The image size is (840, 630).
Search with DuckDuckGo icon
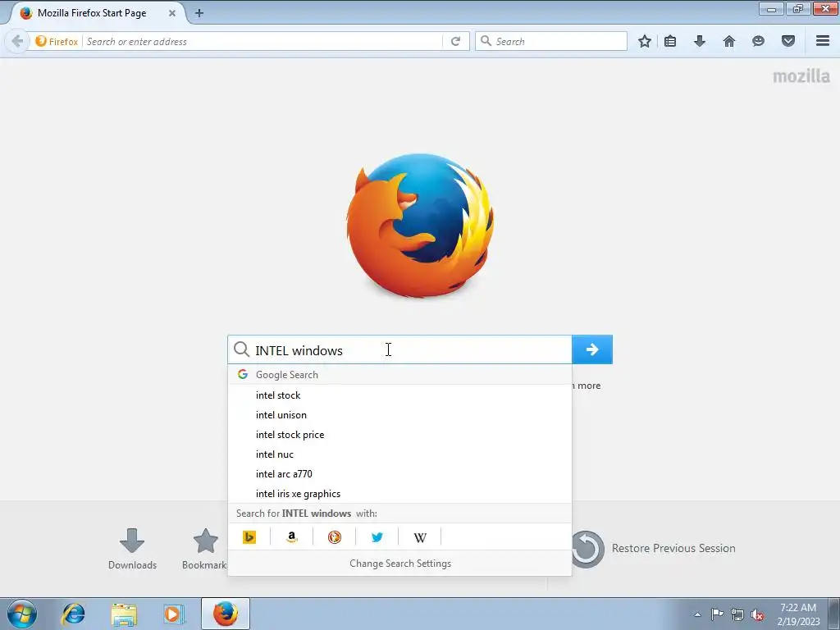pyautogui.click(x=335, y=536)
